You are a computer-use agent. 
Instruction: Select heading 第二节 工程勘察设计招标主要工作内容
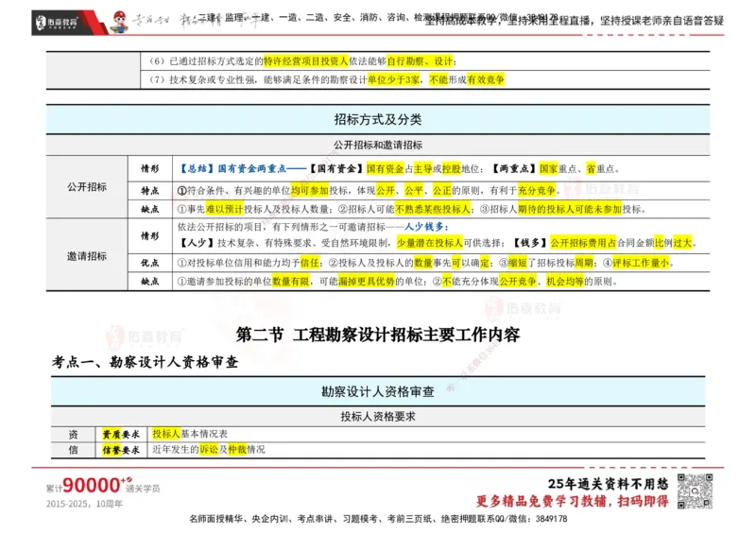point(377,335)
